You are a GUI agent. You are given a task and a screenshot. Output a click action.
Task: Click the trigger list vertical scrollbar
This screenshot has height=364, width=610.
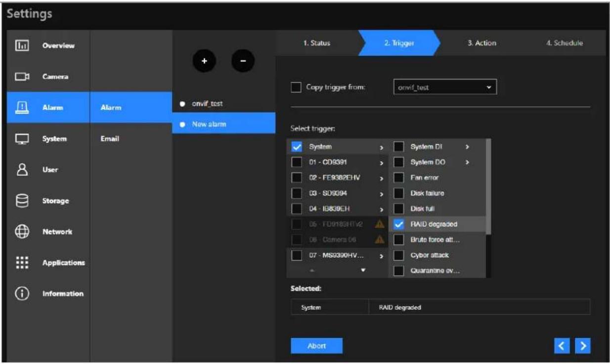click(488, 186)
